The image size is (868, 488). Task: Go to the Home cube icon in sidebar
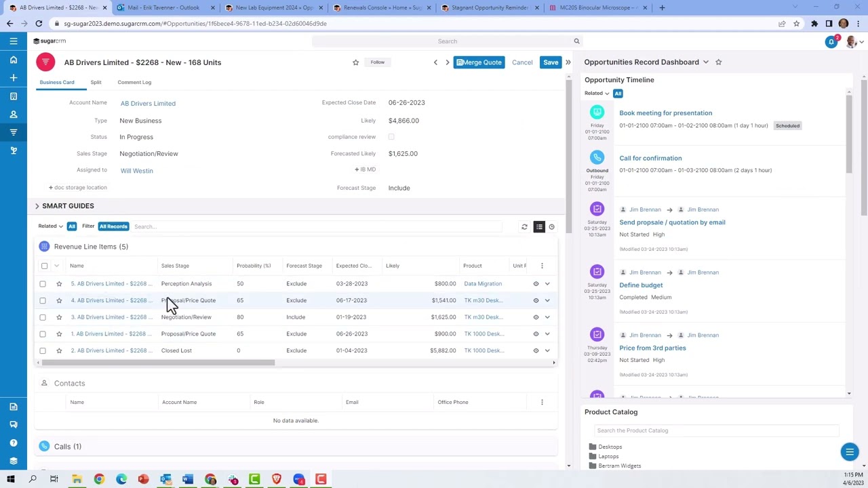[x=14, y=60]
